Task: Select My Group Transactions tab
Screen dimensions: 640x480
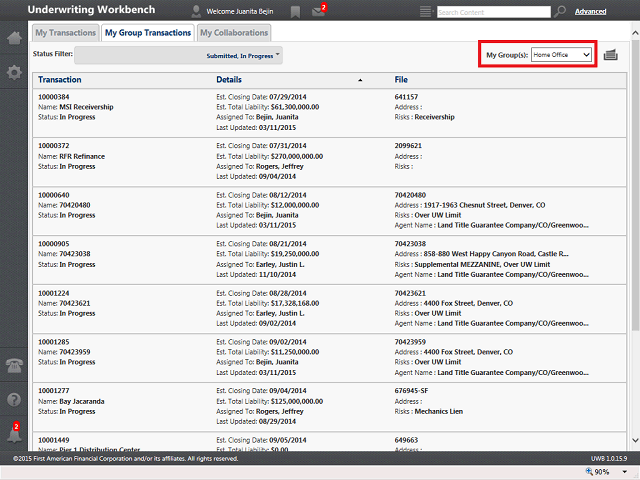Action: click(x=148, y=33)
